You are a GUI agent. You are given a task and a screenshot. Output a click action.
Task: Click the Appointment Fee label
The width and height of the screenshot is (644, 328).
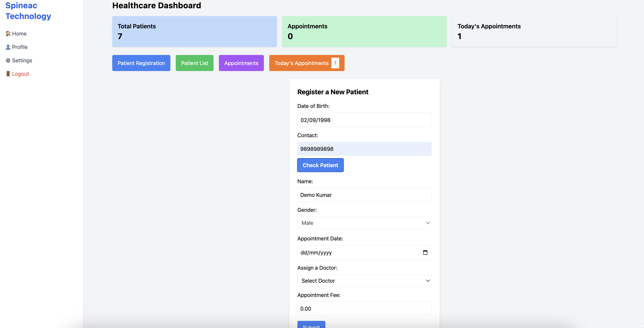point(319,295)
